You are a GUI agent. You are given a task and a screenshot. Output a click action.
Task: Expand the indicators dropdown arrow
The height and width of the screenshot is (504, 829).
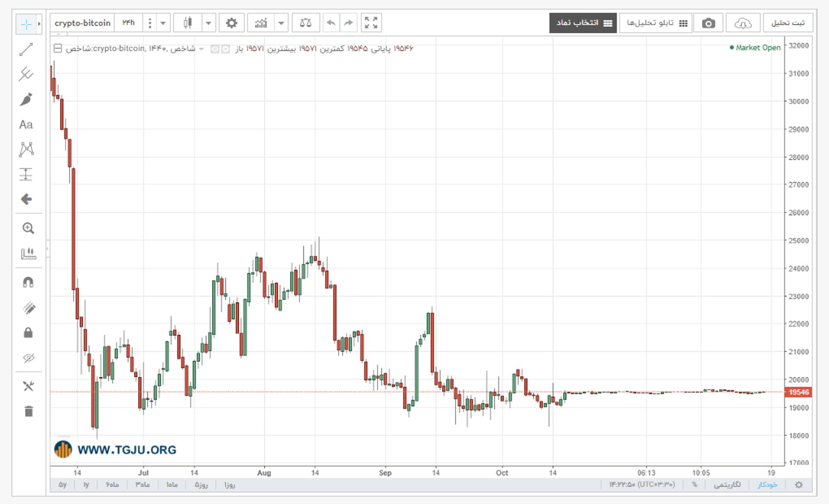click(281, 23)
